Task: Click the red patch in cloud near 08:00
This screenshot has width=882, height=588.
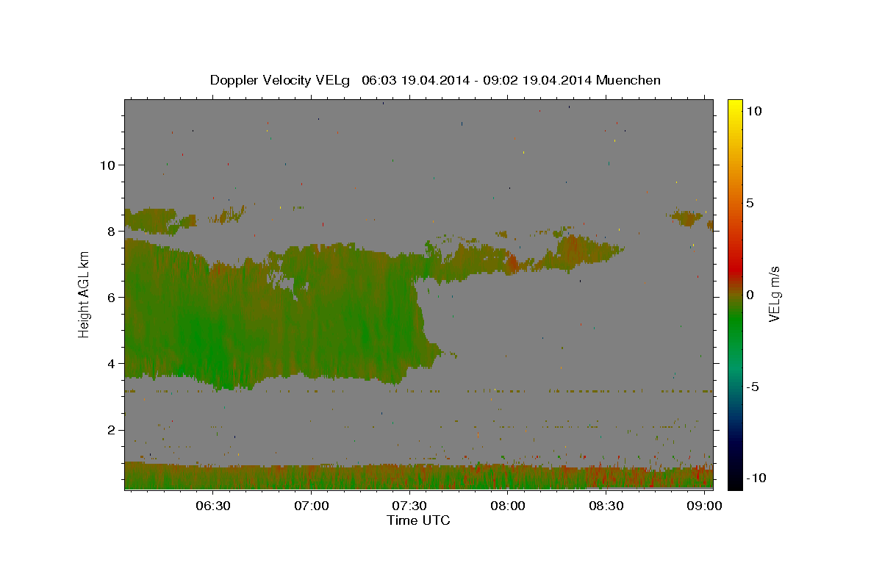Action: (512, 263)
